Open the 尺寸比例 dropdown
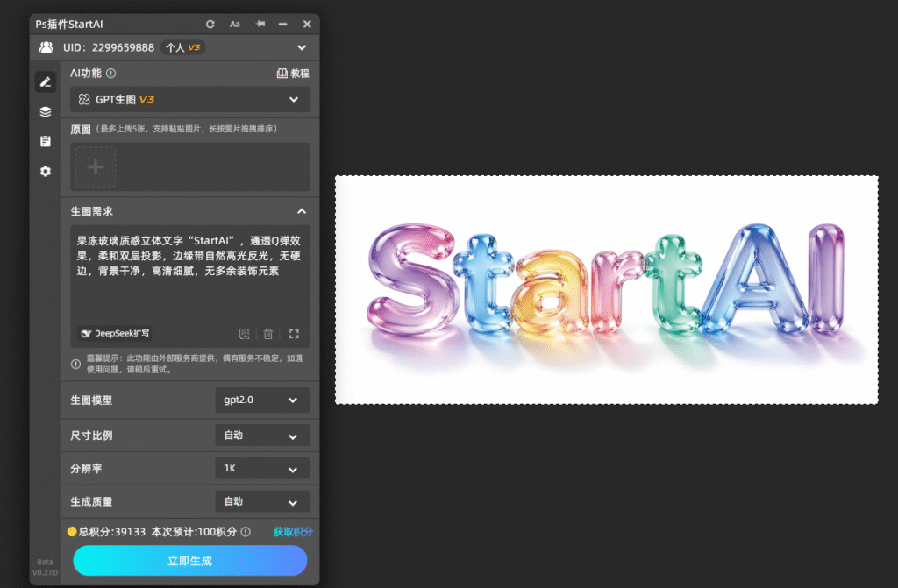The image size is (898, 588). pyautogui.click(x=262, y=436)
